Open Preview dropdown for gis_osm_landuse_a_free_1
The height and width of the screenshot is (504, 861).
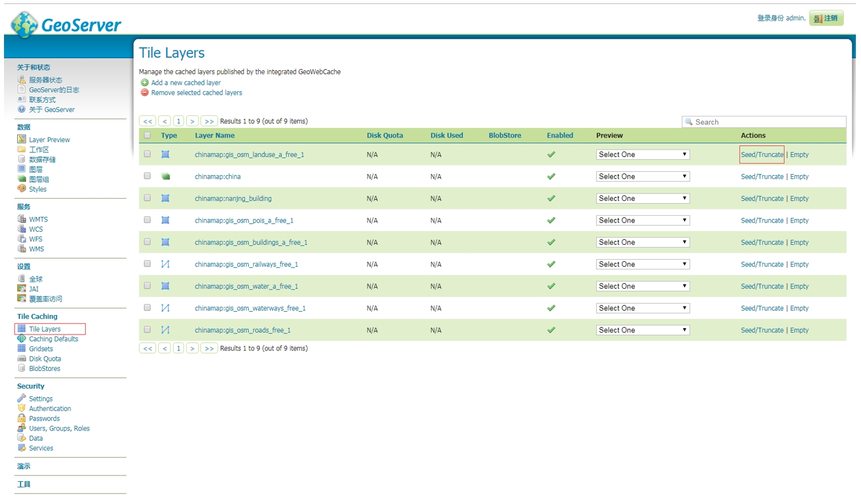[x=642, y=155]
